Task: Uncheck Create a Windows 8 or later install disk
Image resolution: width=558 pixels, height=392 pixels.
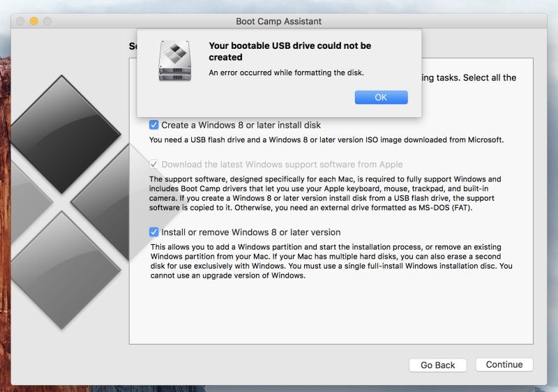Action: (153, 126)
